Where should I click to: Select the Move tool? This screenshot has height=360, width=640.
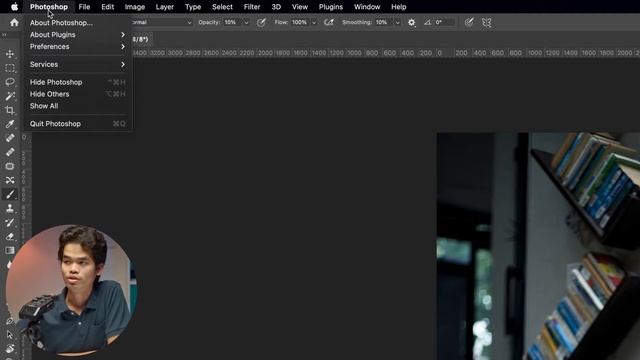pyautogui.click(x=10, y=54)
